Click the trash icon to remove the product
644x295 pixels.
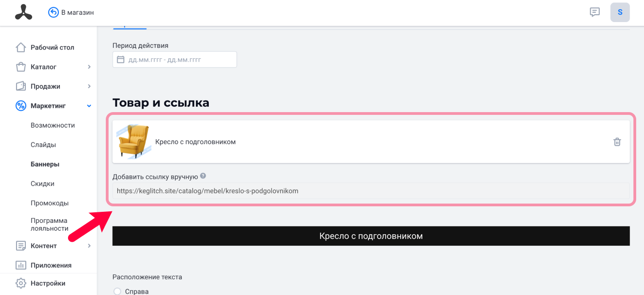pyautogui.click(x=617, y=142)
